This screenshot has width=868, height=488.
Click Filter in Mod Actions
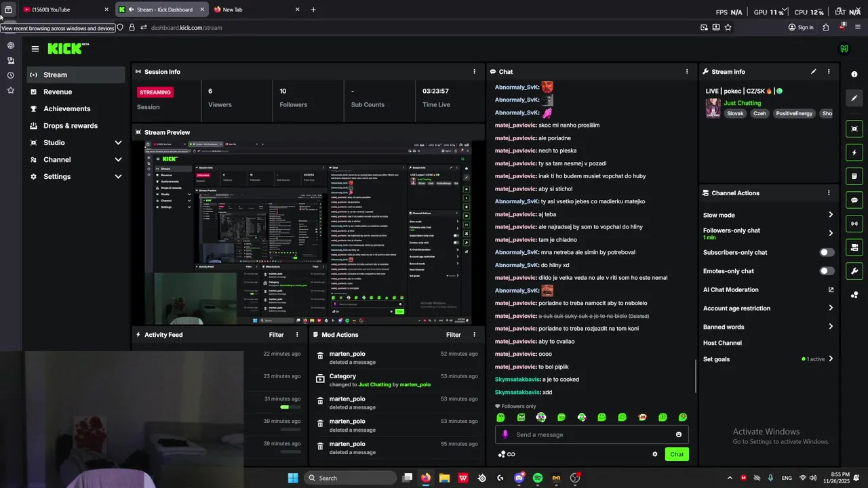[x=454, y=334]
